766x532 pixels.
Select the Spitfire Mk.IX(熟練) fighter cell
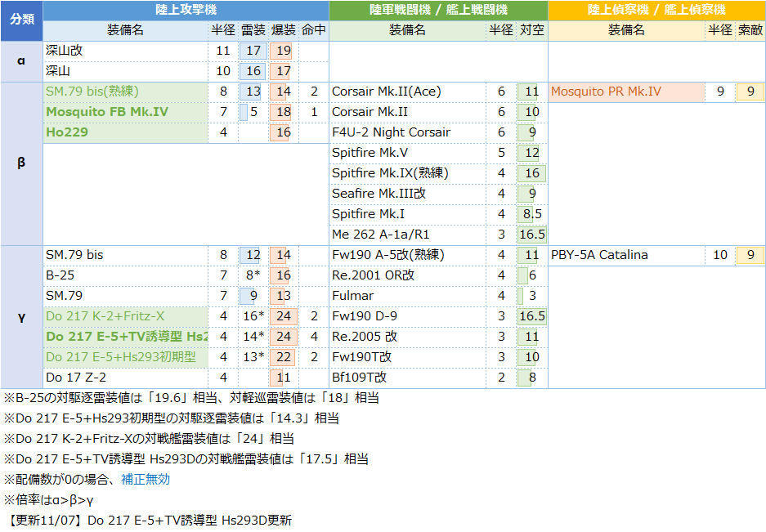tap(390, 173)
